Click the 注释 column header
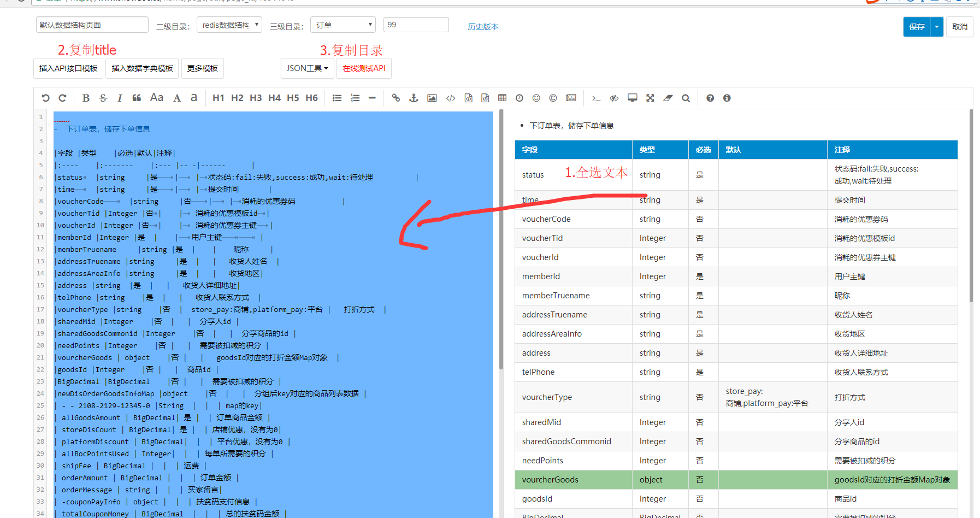980x518 pixels. [892, 149]
